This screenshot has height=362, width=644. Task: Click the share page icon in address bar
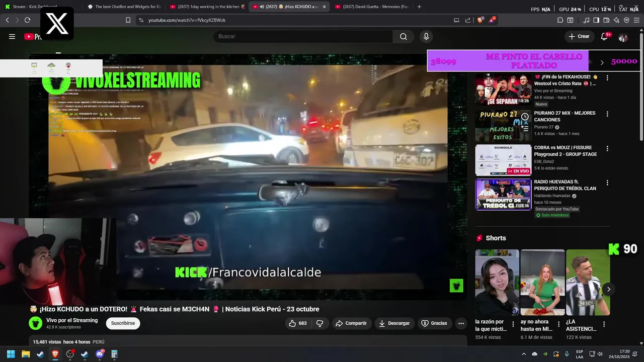(x=468, y=20)
